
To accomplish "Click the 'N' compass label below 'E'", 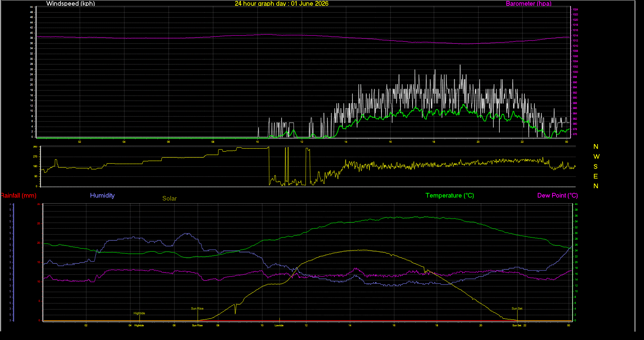I will tap(596, 186).
